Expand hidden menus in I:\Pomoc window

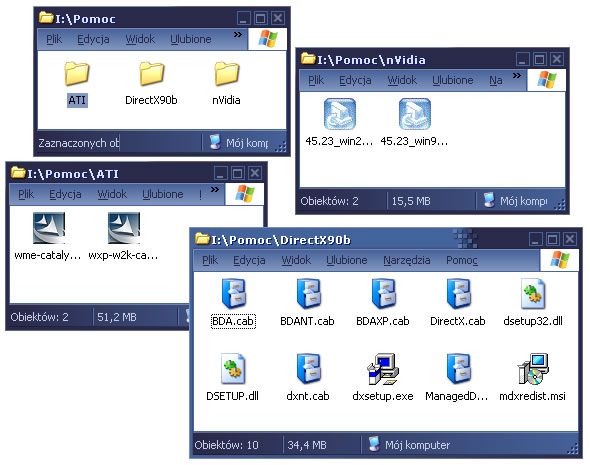click(x=238, y=35)
